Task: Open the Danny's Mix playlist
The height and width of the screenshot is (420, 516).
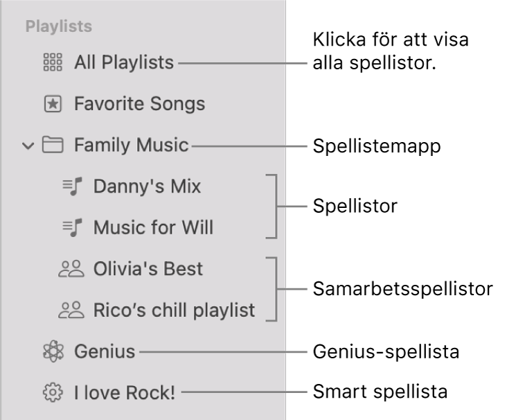Action: tap(148, 186)
